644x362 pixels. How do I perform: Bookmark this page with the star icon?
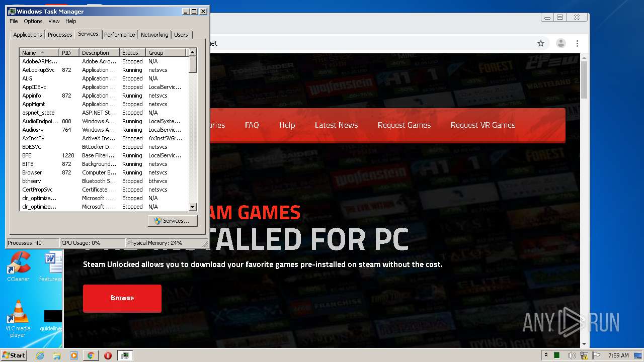coord(541,43)
